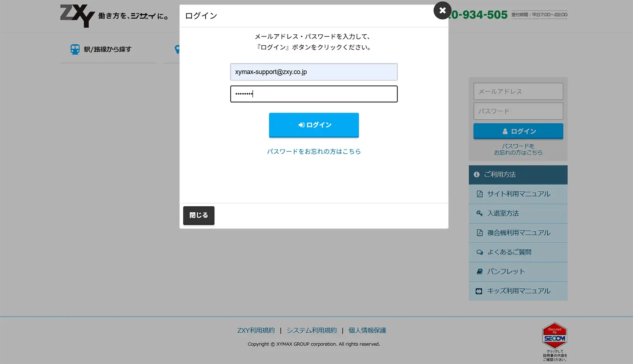This screenshot has width=633, height=364.
Task: Click the blue ログイン button in the dialog
Action: coord(313,125)
